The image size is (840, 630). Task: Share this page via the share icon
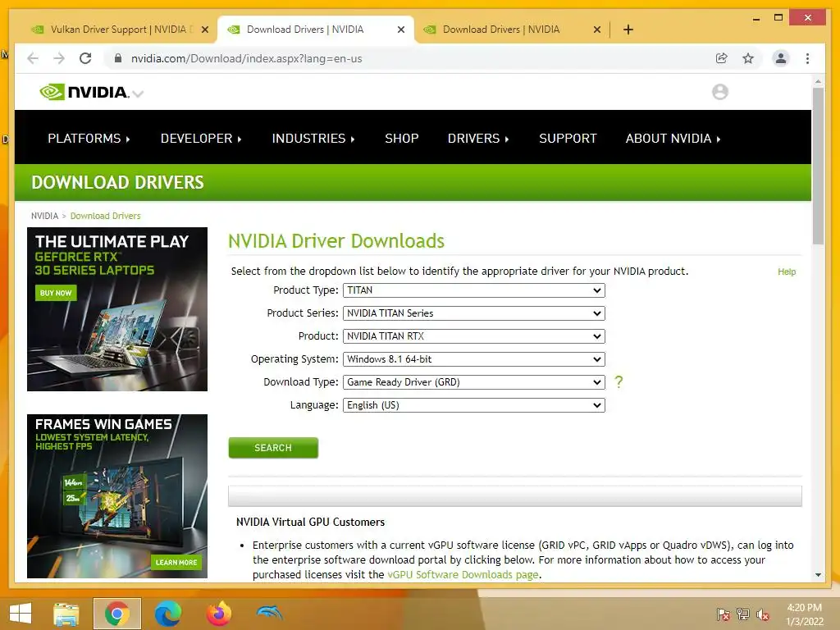pos(722,58)
